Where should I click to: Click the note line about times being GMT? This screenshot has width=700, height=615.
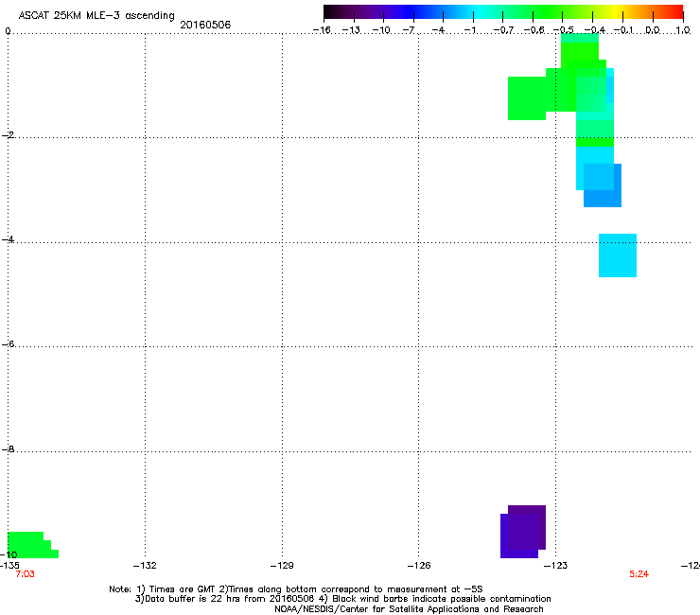point(296,589)
